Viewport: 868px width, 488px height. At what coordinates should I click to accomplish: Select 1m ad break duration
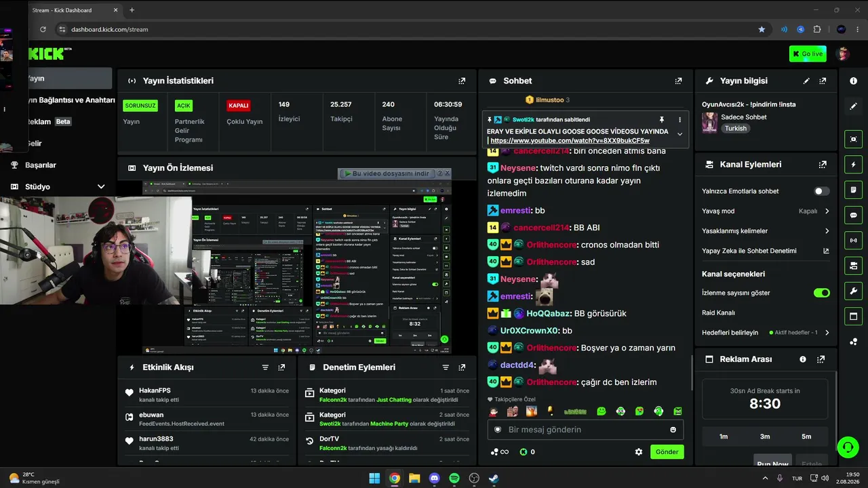tap(724, 436)
